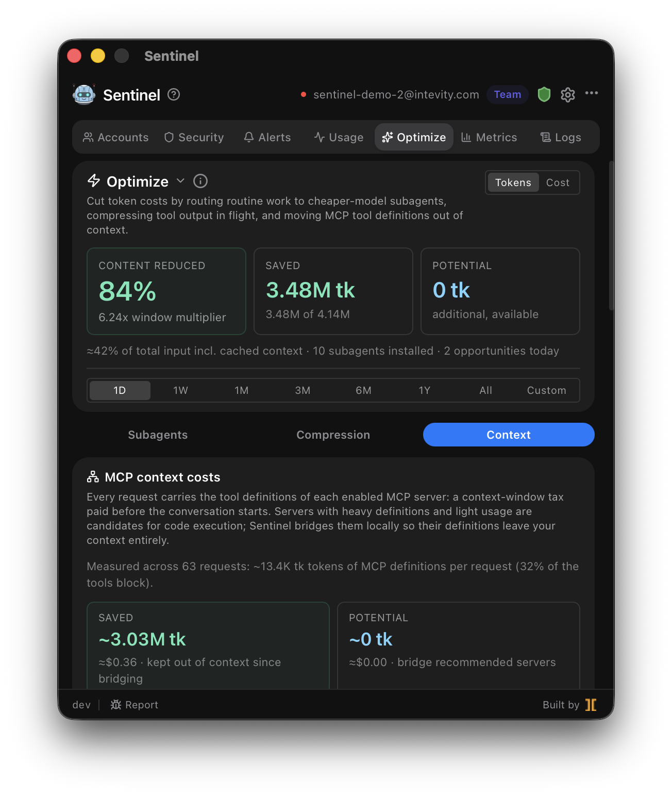Click the Potential ~0 tk card

(459, 645)
